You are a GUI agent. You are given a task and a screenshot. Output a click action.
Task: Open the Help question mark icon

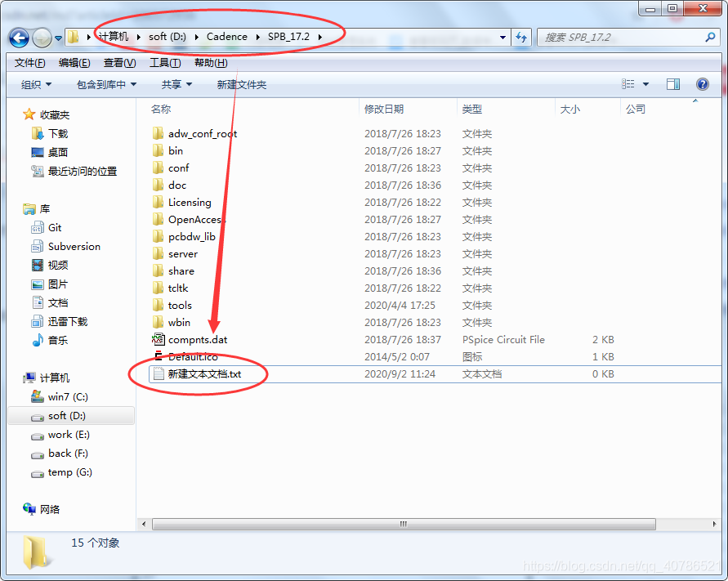click(703, 84)
